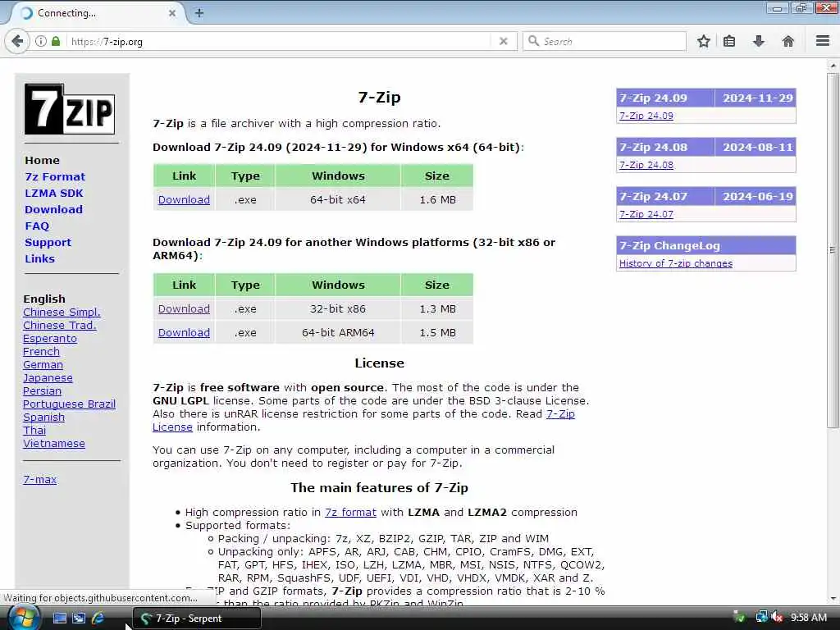
Task: Switch language to Persian
Action: pos(43,391)
